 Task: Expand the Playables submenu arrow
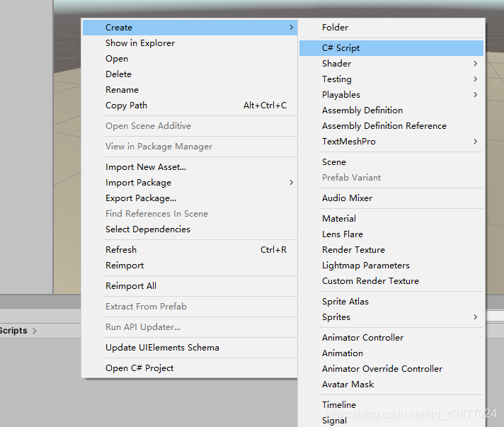[476, 94]
